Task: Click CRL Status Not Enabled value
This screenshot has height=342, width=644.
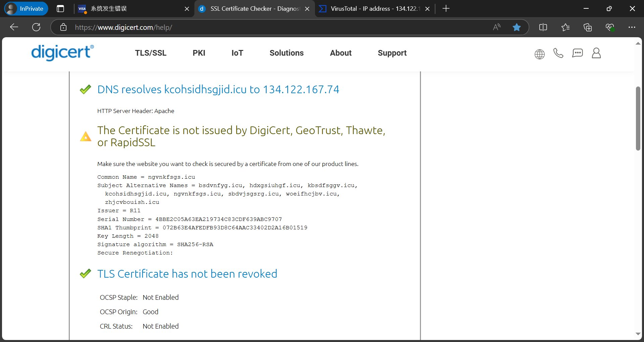Action: [x=160, y=326]
